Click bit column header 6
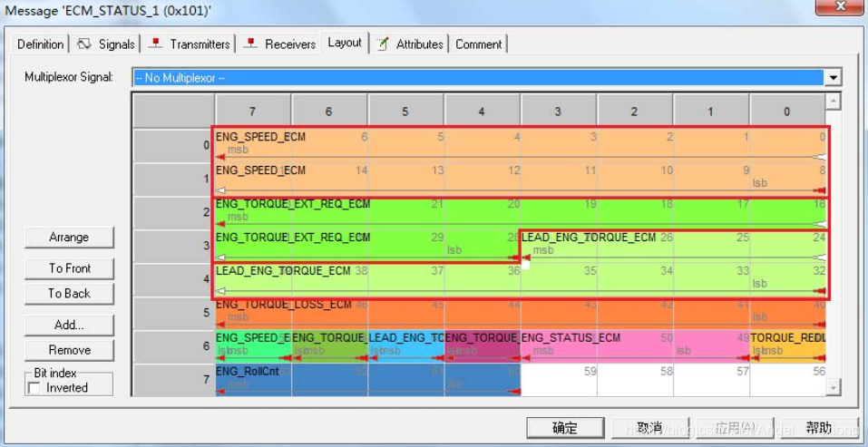Viewport: 868px width, 447px height. coord(329,112)
